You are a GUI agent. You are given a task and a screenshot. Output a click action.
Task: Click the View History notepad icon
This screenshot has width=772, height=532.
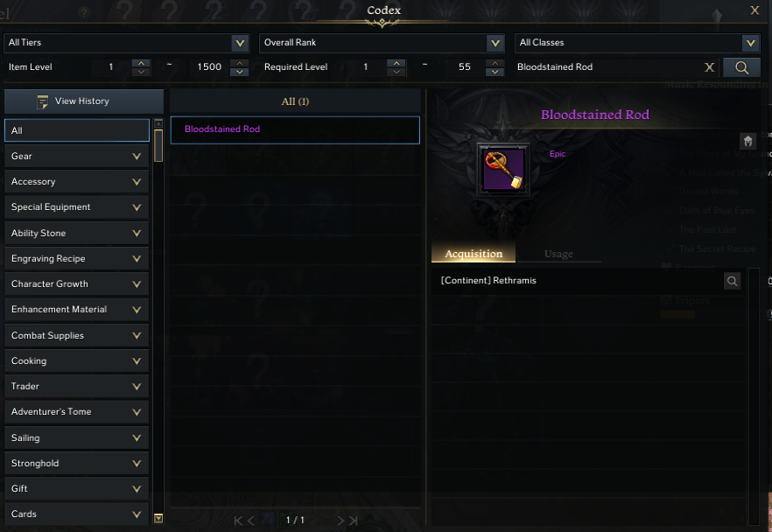[x=42, y=101]
